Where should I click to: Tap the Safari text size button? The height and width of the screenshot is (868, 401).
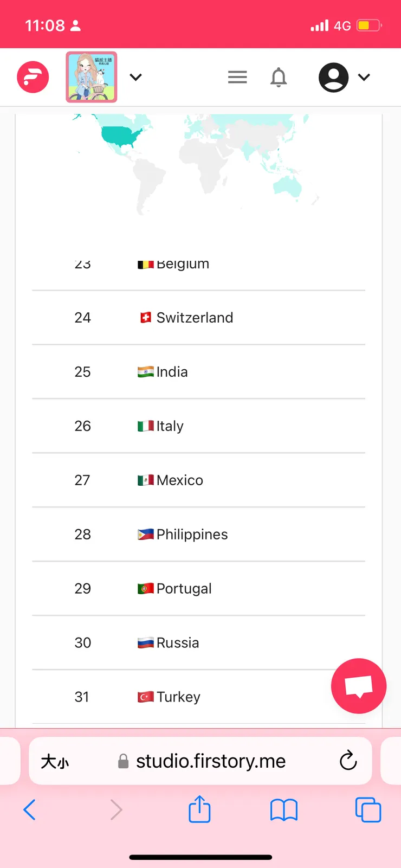pyautogui.click(x=55, y=761)
